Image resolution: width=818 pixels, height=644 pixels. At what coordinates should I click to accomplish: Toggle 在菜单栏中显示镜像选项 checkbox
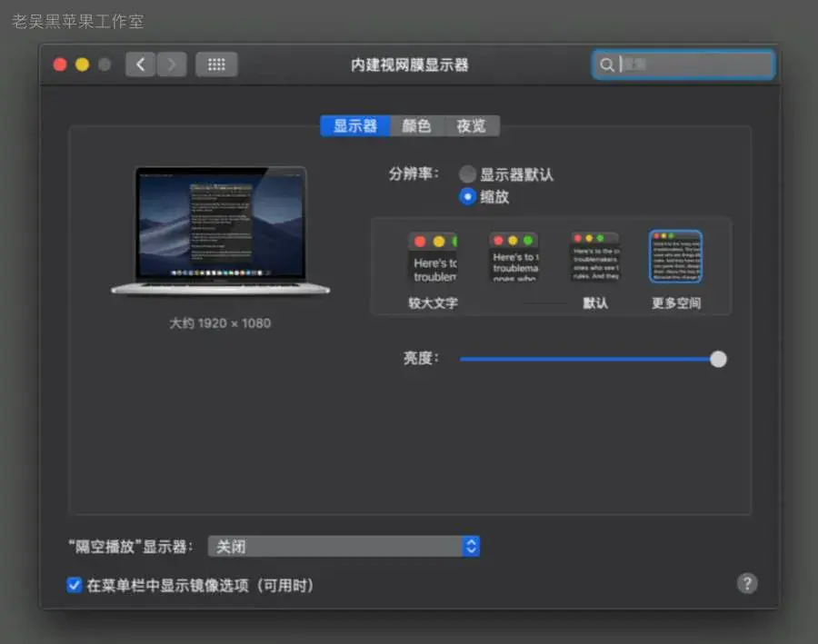[75, 585]
